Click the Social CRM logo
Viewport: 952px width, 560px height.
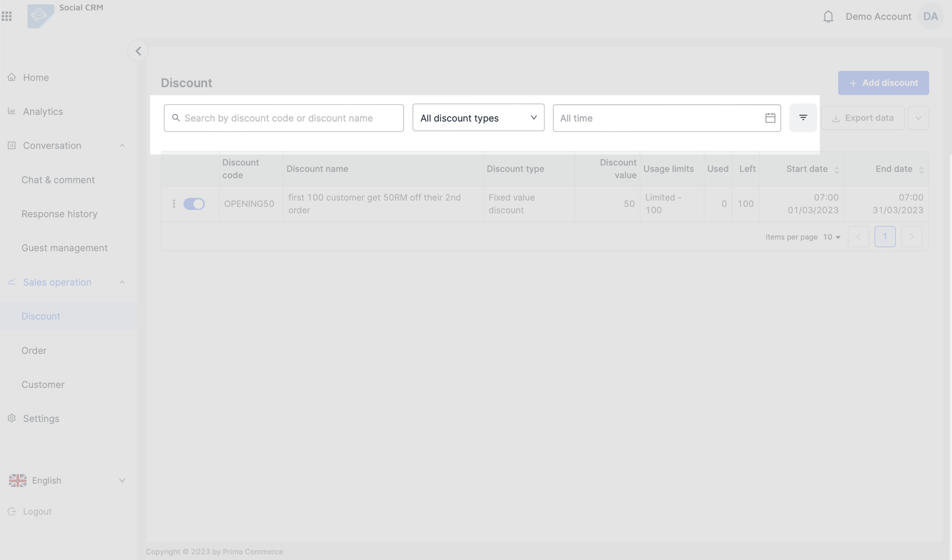[40, 16]
